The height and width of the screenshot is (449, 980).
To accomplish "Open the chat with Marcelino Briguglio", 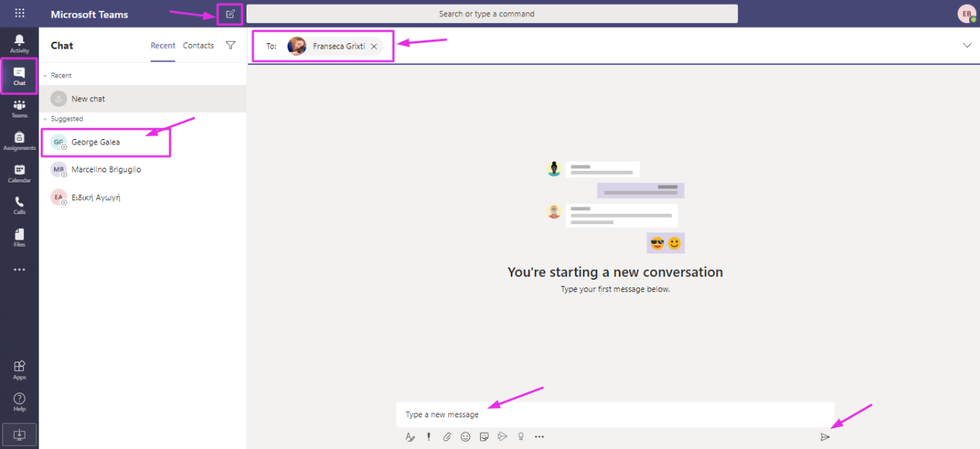I will coord(143,170).
